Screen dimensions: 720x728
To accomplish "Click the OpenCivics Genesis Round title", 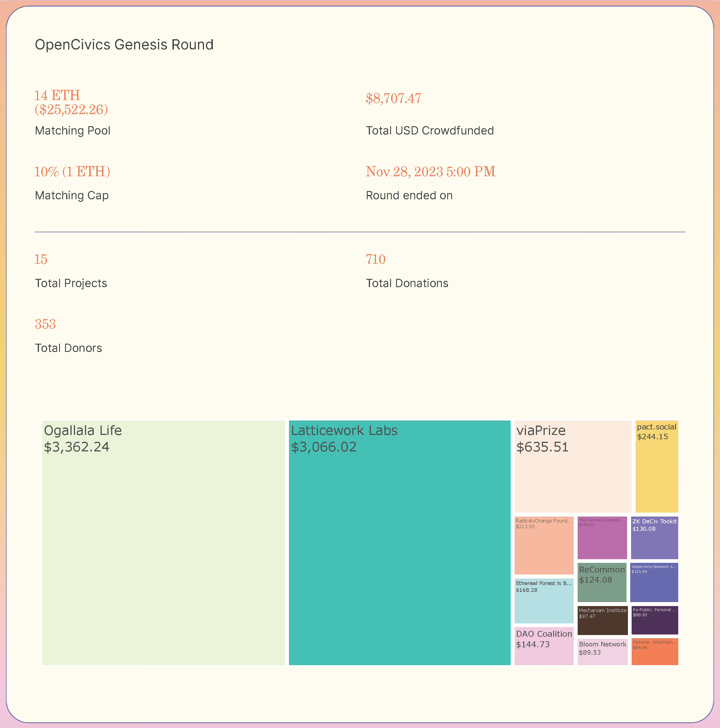I will coord(124,44).
